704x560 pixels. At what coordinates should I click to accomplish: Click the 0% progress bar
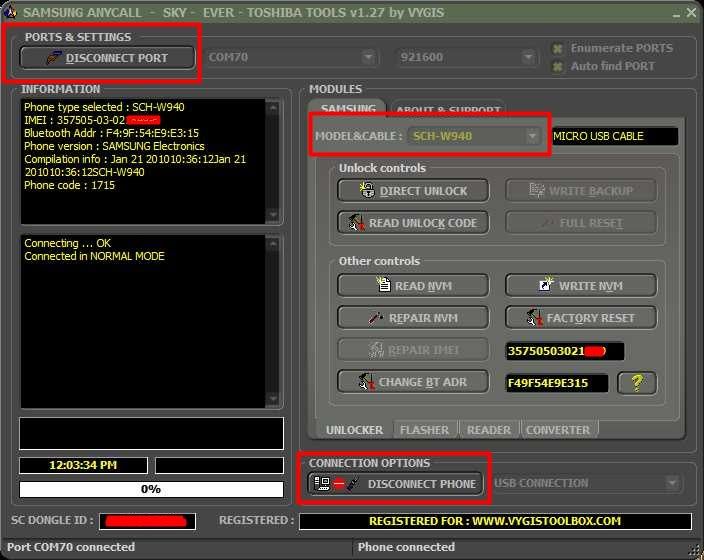pos(151,489)
